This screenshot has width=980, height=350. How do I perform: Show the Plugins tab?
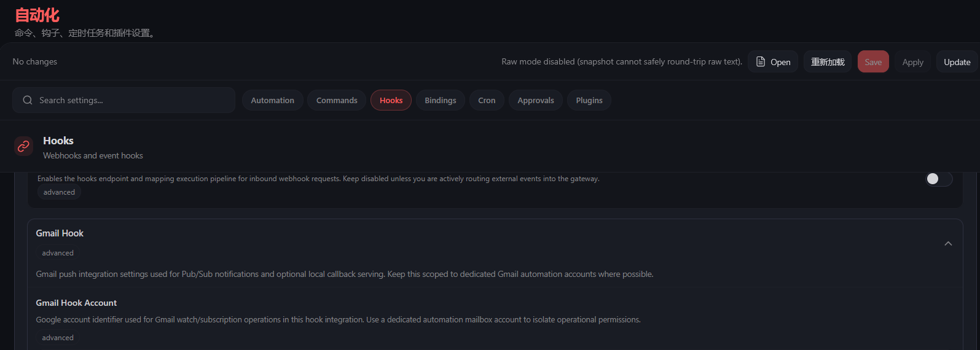pos(589,100)
